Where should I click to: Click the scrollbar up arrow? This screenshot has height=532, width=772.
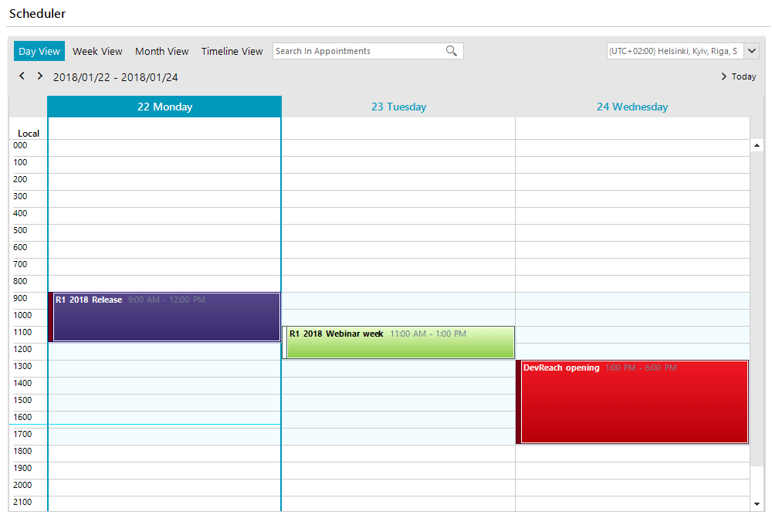click(757, 145)
